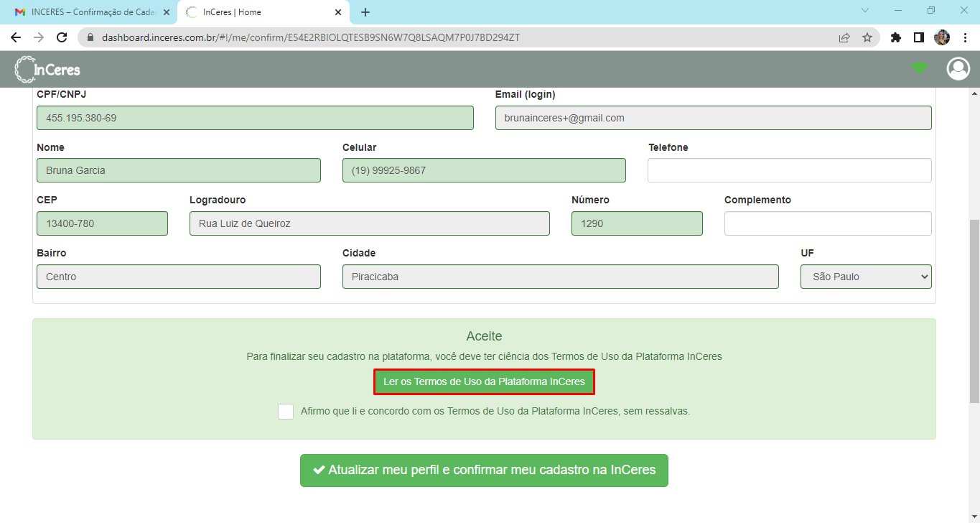
Task: Open Chrome three-dot menu
Action: (965, 37)
